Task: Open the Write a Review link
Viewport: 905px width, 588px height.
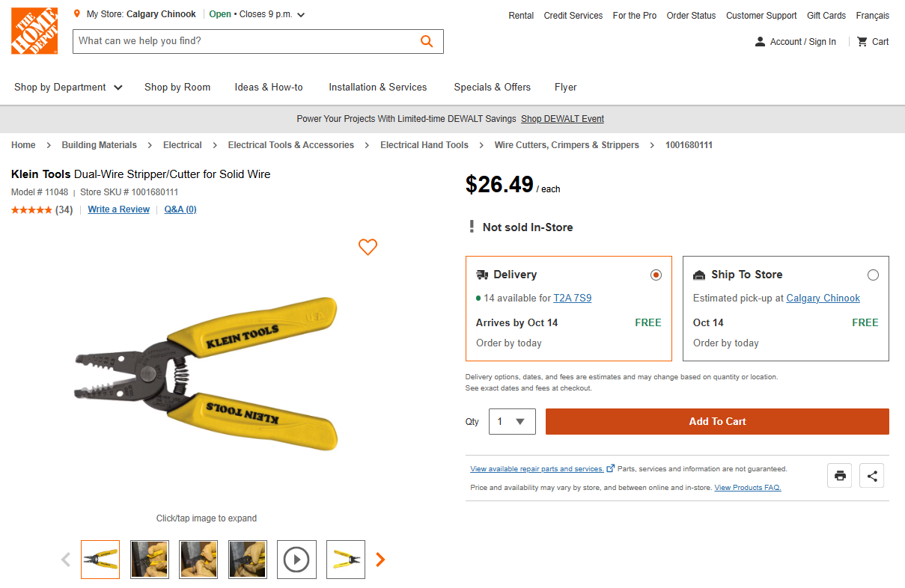Action: 118,209
